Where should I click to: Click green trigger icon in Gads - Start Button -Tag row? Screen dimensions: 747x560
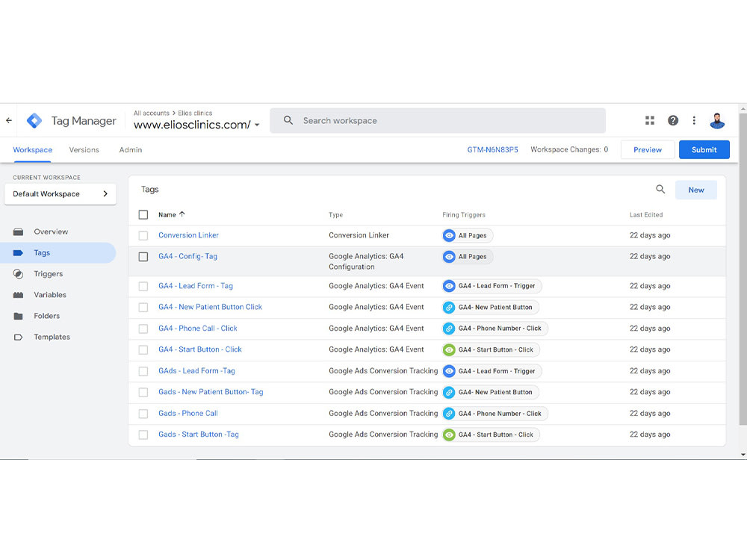449,435
